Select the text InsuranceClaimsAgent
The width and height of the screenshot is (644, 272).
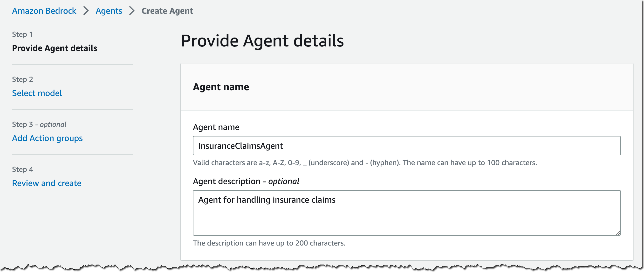[x=240, y=145]
